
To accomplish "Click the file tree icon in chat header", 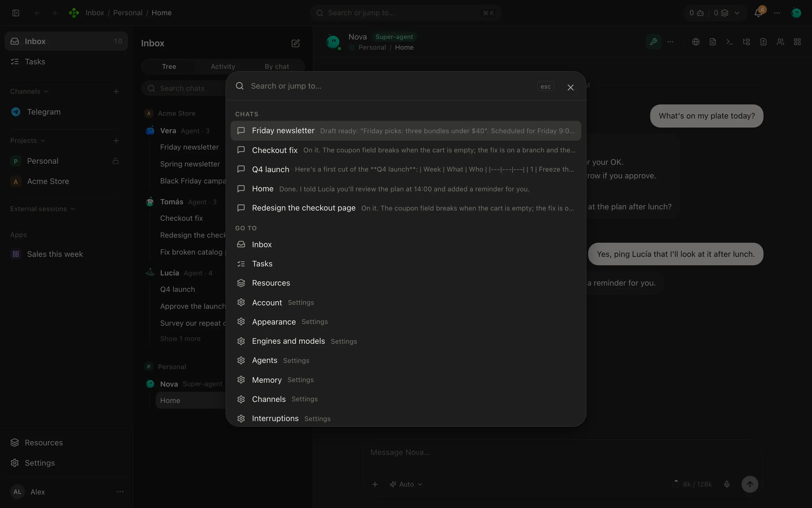I will tap(746, 42).
